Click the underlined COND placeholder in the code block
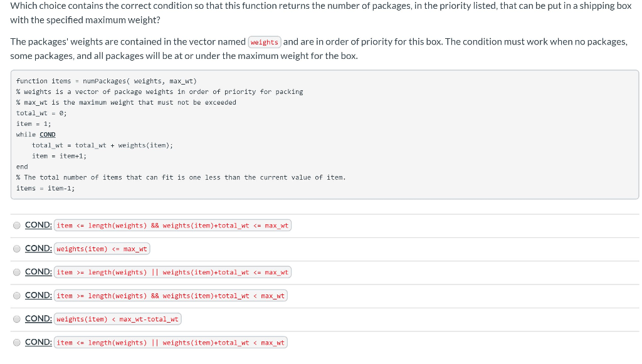Screen dimensions: 642x364 pos(47,134)
